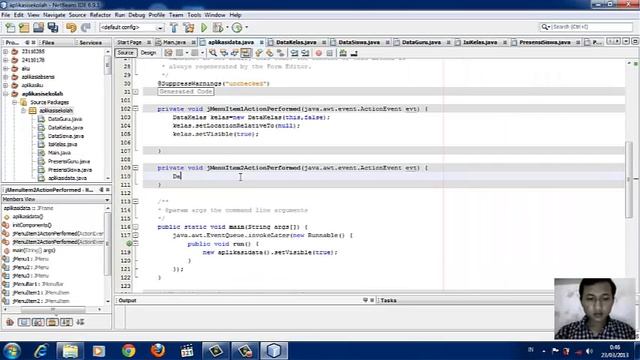Click the Open Project toolbar icon
Screen dimensions: 640x360
coord(38,27)
